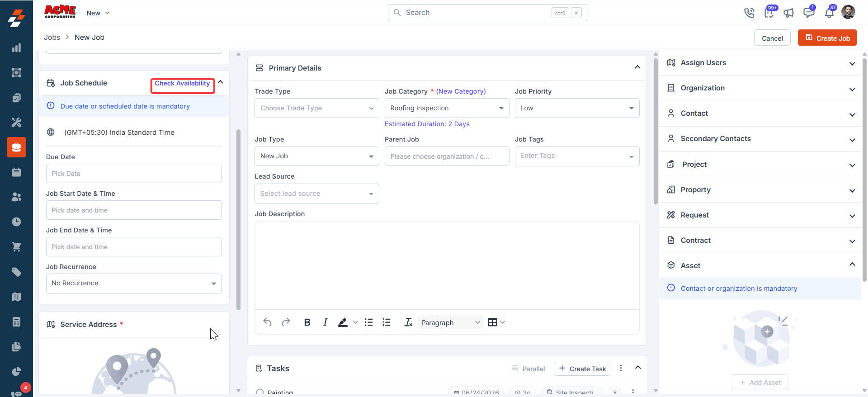
Task: Click Cancel button
Action: (772, 38)
